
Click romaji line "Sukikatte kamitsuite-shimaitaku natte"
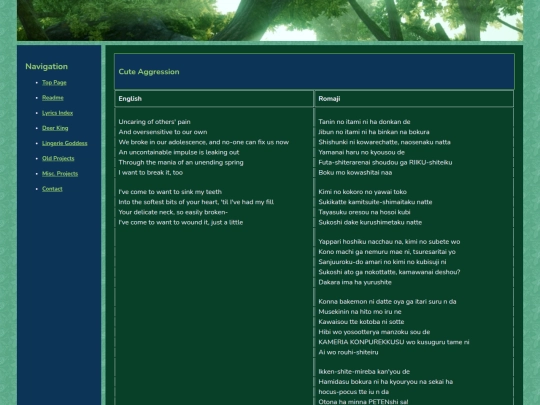point(375,202)
